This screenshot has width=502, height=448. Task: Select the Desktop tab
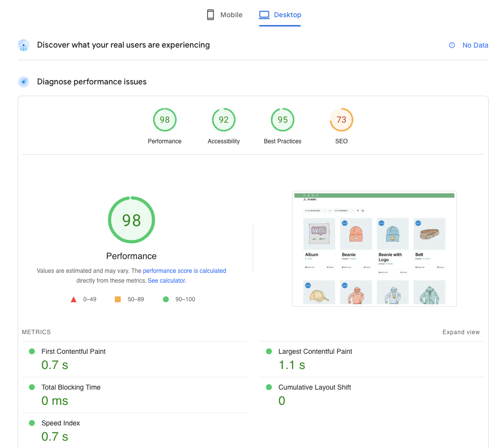280,15
